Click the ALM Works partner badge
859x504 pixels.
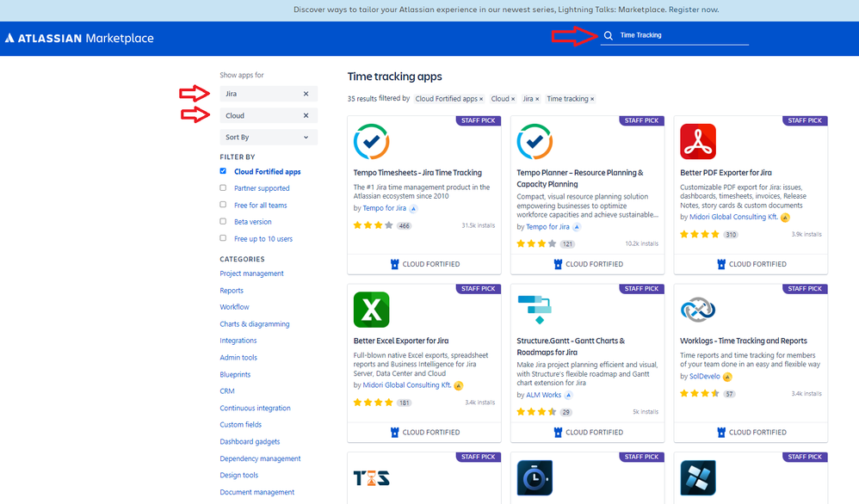tap(569, 395)
